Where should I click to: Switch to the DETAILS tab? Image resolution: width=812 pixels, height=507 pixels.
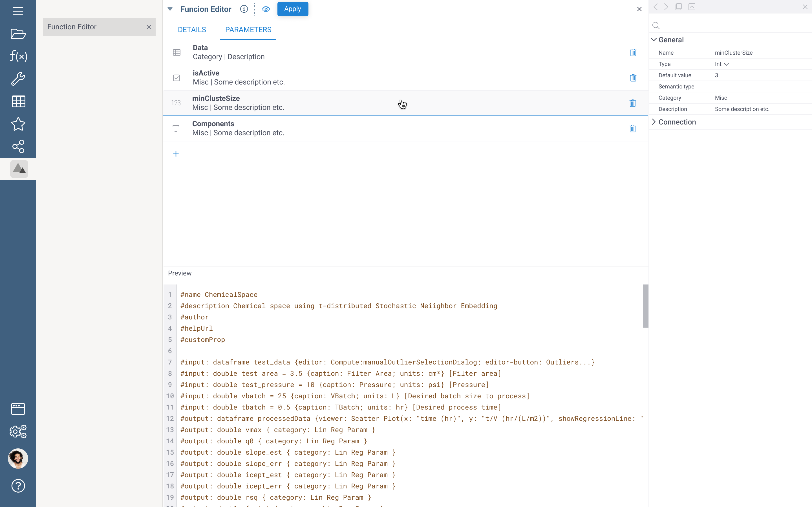point(192,30)
